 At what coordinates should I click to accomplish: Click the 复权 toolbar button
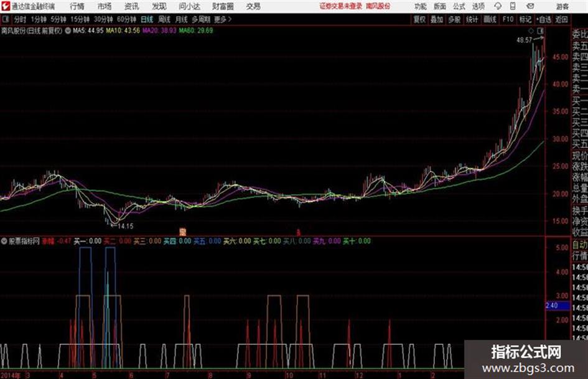[x=419, y=19]
